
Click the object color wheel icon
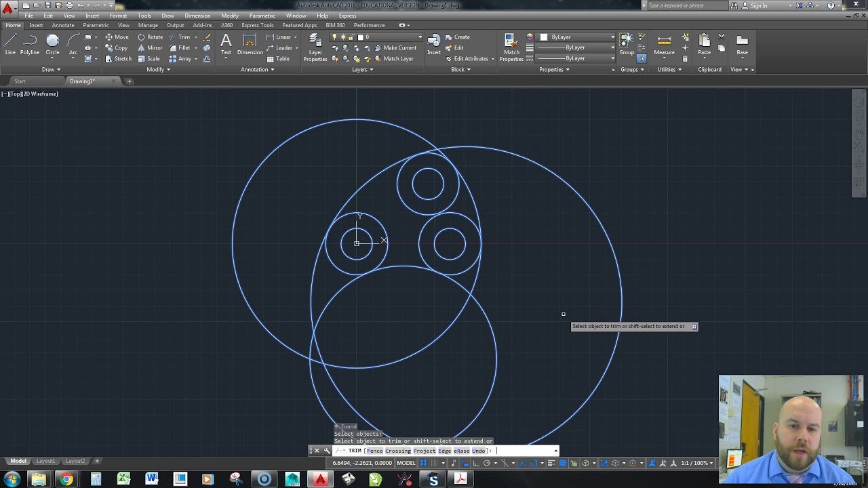[x=530, y=37]
